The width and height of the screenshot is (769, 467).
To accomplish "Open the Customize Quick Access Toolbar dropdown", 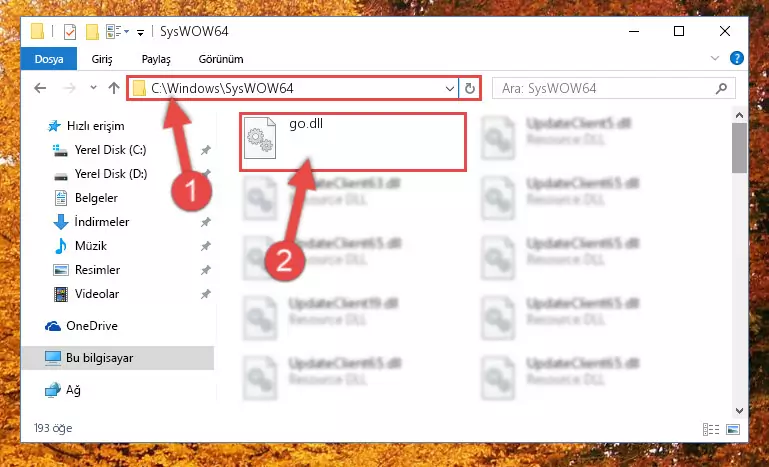I will pyautogui.click(x=140, y=32).
